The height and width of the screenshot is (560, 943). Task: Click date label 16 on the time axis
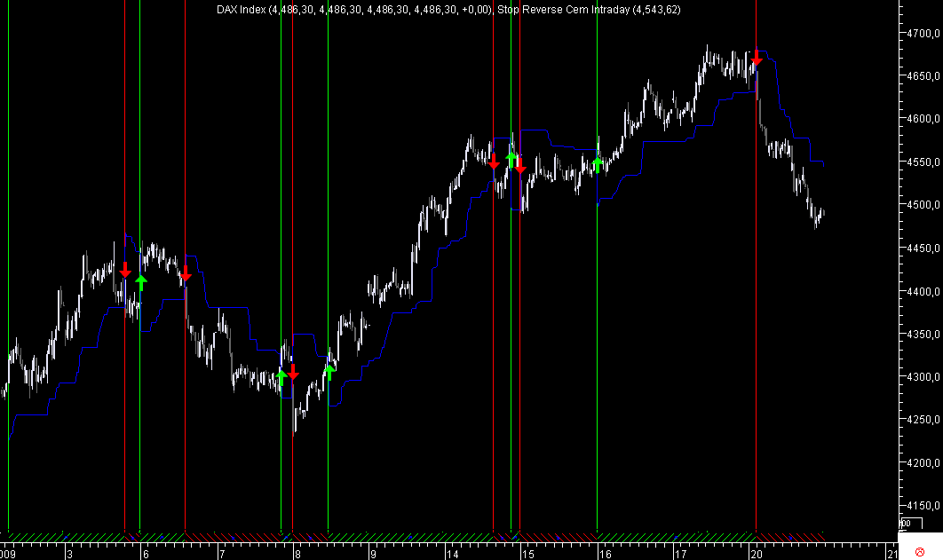pyautogui.click(x=605, y=554)
